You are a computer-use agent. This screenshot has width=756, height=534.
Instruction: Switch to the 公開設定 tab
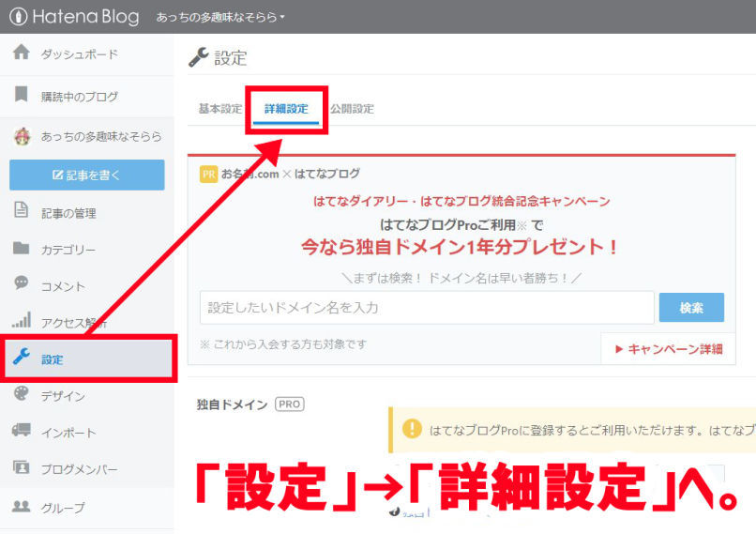(x=352, y=109)
